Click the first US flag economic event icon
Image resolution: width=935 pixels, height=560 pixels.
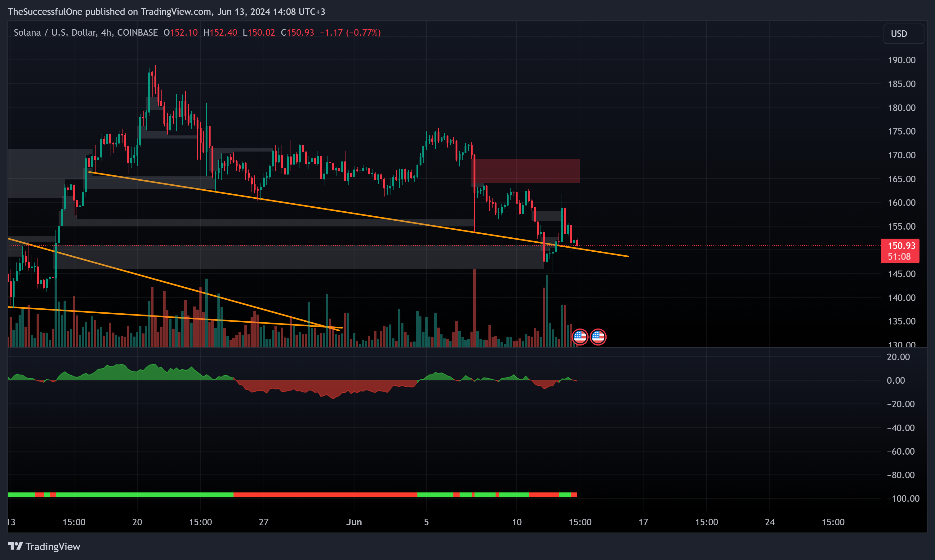pos(580,337)
